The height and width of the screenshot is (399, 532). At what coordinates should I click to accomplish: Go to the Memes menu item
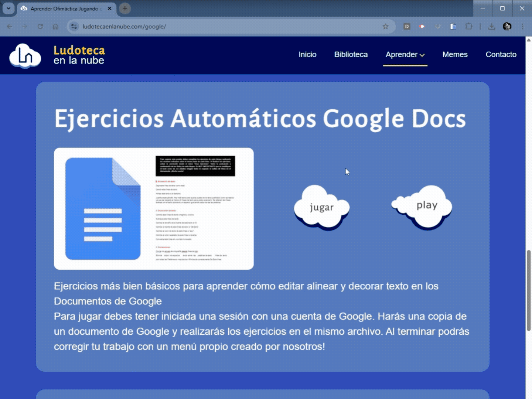455,54
